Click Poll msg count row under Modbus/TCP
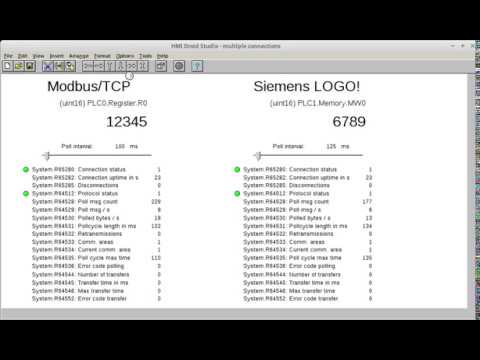The height and width of the screenshot is (360, 480). tap(96, 202)
